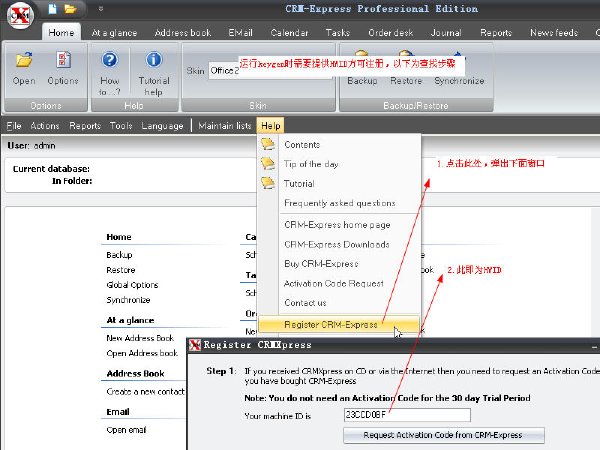The image size is (600, 450).
Task: Switch to the At a glance tab
Action: tap(114, 33)
